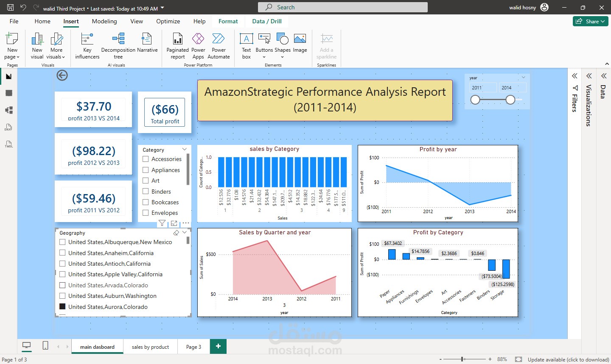Switch to mobile layout view

45,345
